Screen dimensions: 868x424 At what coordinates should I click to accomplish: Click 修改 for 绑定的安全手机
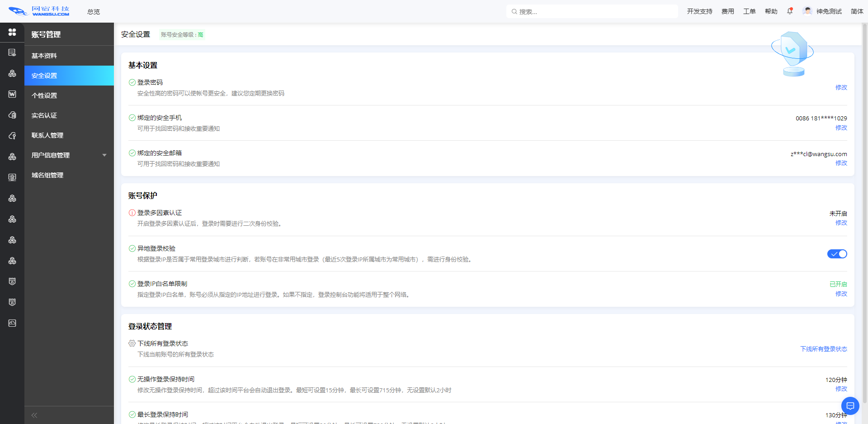841,128
